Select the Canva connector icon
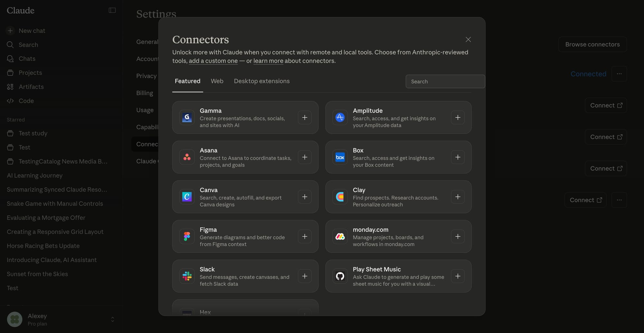 click(x=187, y=197)
